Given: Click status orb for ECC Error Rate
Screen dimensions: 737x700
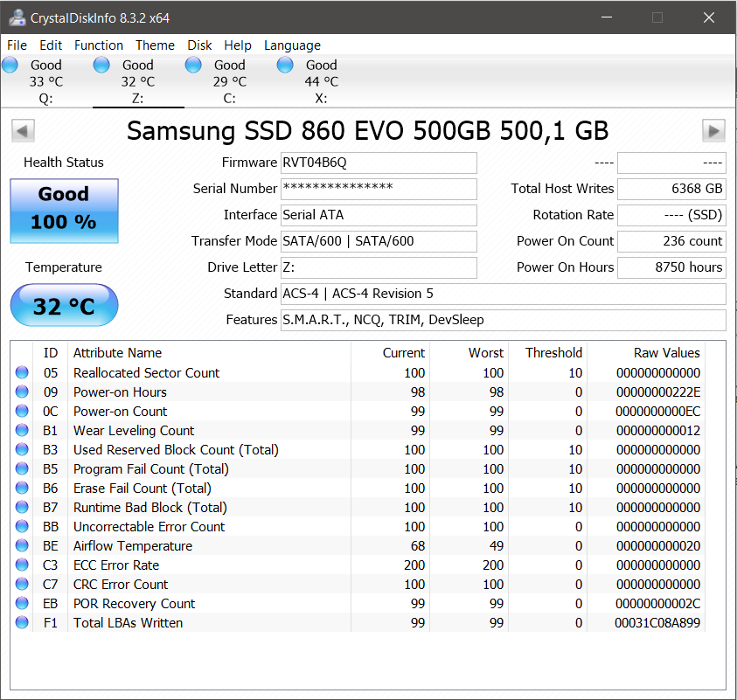Looking at the screenshot, I should click(22, 565).
